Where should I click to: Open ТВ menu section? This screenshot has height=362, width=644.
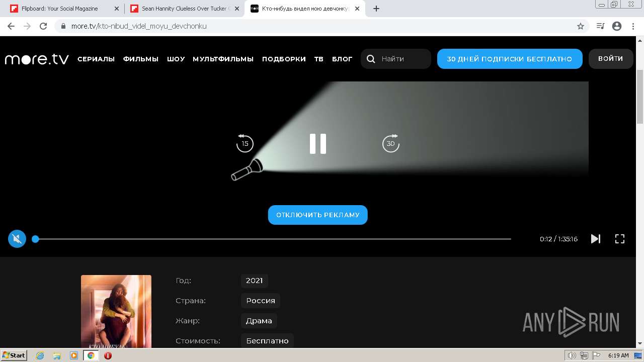[x=319, y=59]
